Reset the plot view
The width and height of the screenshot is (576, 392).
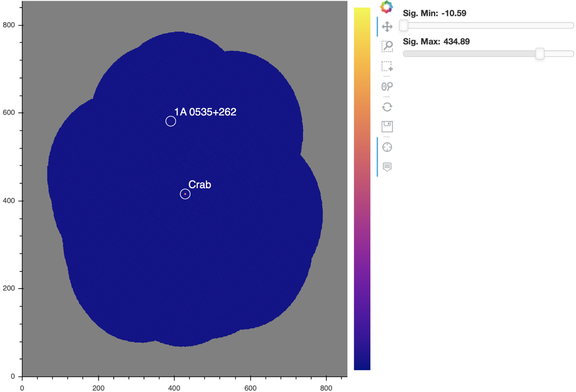point(387,107)
